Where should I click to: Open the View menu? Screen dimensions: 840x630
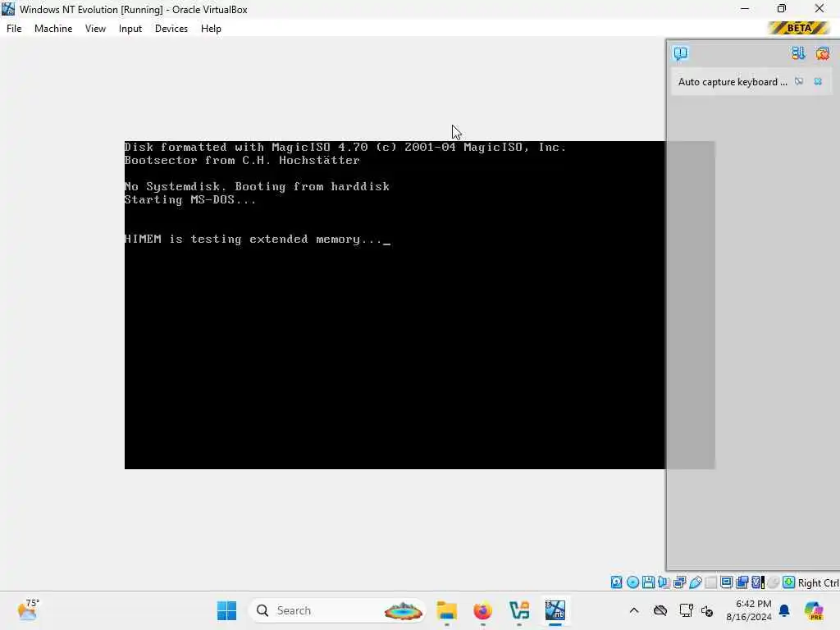pyautogui.click(x=95, y=29)
